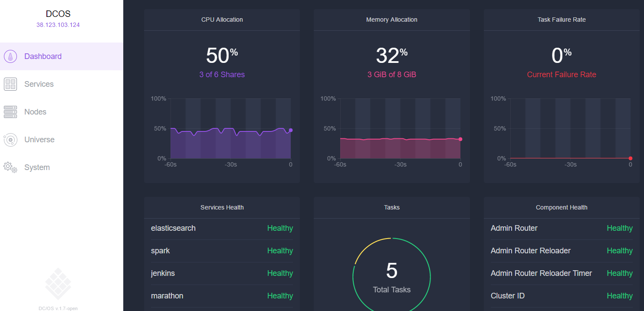Image resolution: width=644 pixels, height=311 pixels.
Task: Open the Cluster ID component
Action: 508,296
